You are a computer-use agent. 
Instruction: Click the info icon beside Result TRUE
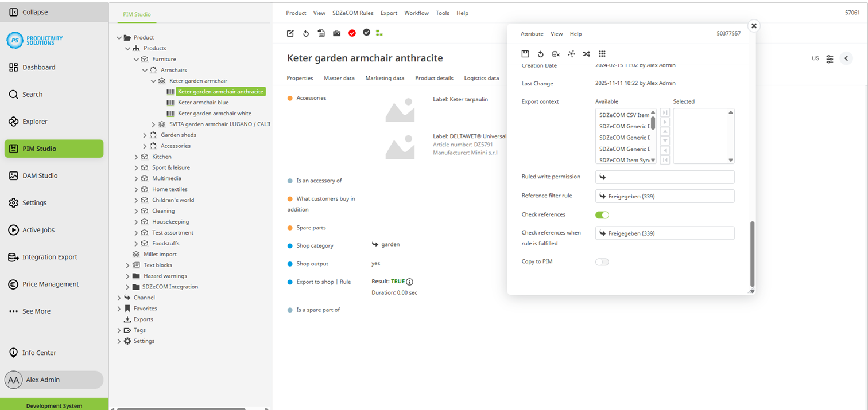tap(409, 282)
